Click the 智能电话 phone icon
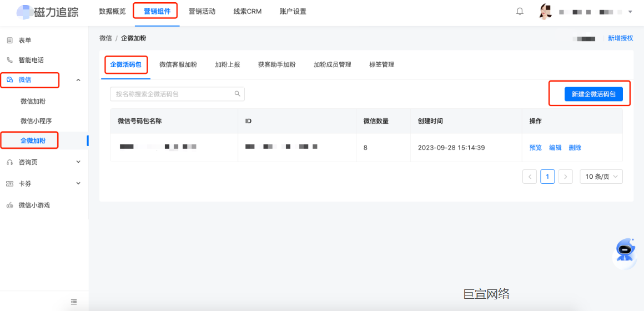Screen dimensions: 644x311 pyautogui.click(x=10, y=60)
